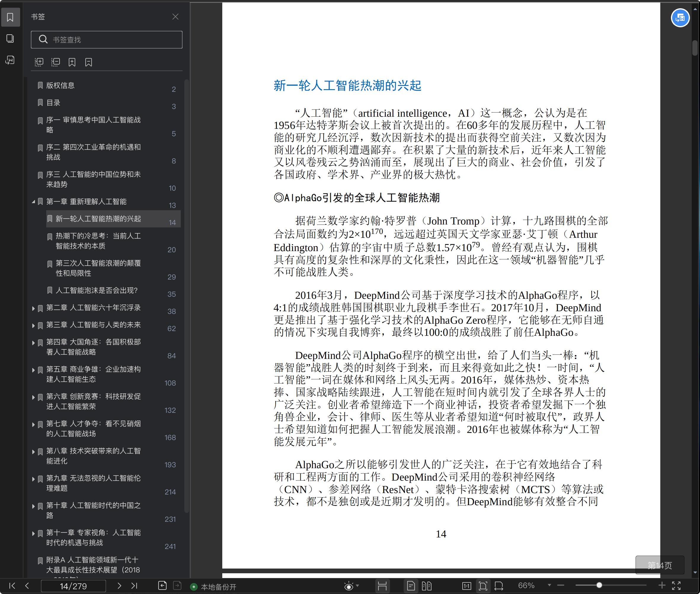Switch to two-page view
Screen dimensions: 700x594
click(427, 586)
